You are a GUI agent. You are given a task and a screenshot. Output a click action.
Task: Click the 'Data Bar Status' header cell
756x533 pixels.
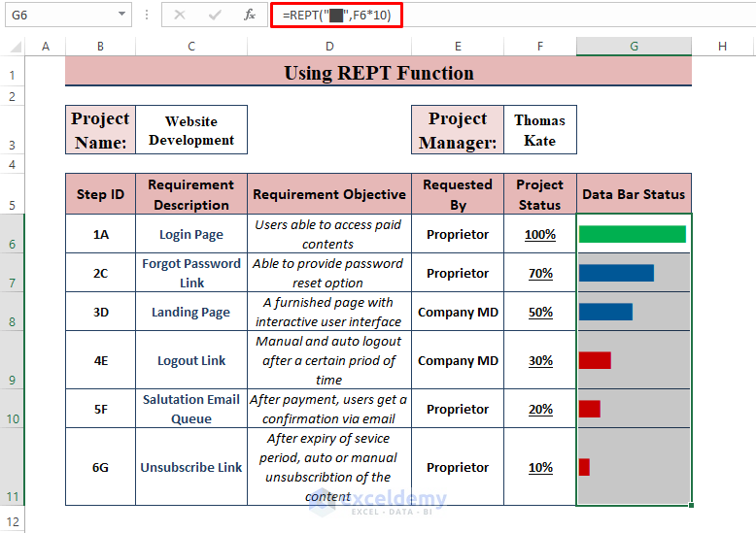click(634, 194)
